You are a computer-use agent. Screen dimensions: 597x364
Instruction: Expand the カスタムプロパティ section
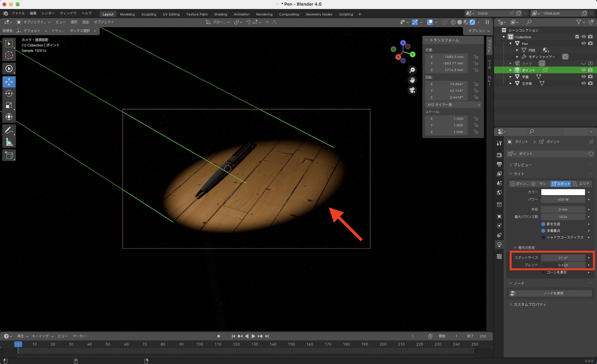pos(529,304)
